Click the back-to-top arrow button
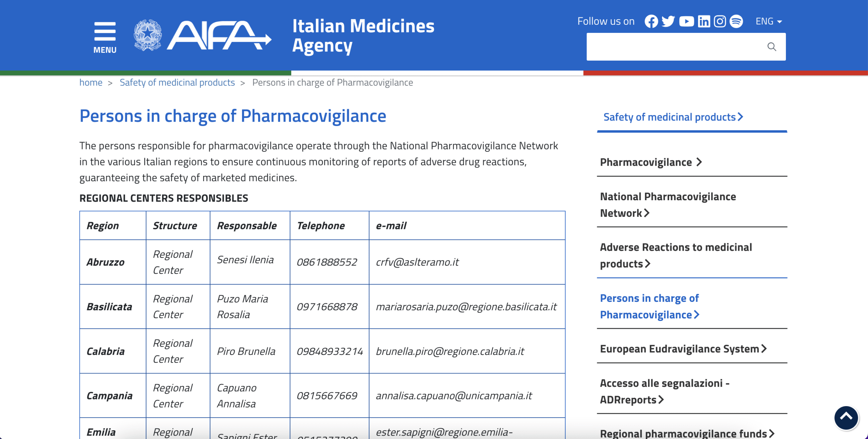868x439 pixels. (x=846, y=418)
